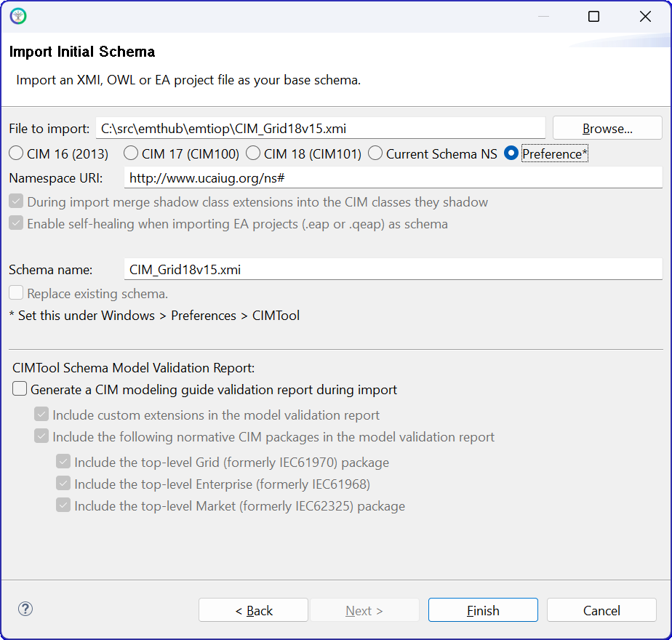Cancel the Import Initial Schema dialog
The width and height of the screenshot is (672, 640).
click(x=601, y=610)
